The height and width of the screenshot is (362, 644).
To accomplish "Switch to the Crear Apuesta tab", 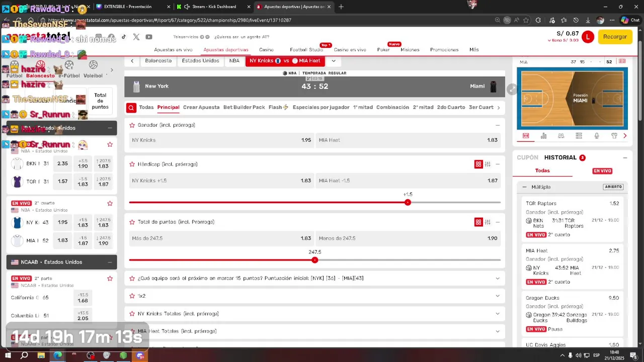I will coord(201,108).
